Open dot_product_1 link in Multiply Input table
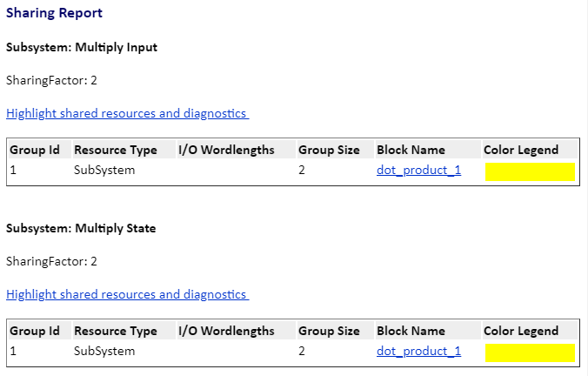This screenshot has height=376, width=588. [x=418, y=170]
